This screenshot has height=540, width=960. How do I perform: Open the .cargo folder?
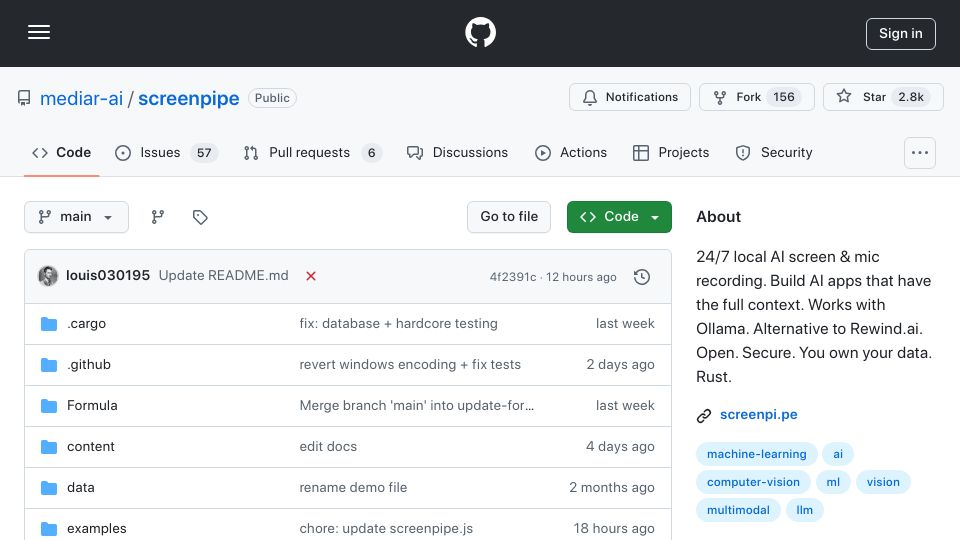pos(86,323)
